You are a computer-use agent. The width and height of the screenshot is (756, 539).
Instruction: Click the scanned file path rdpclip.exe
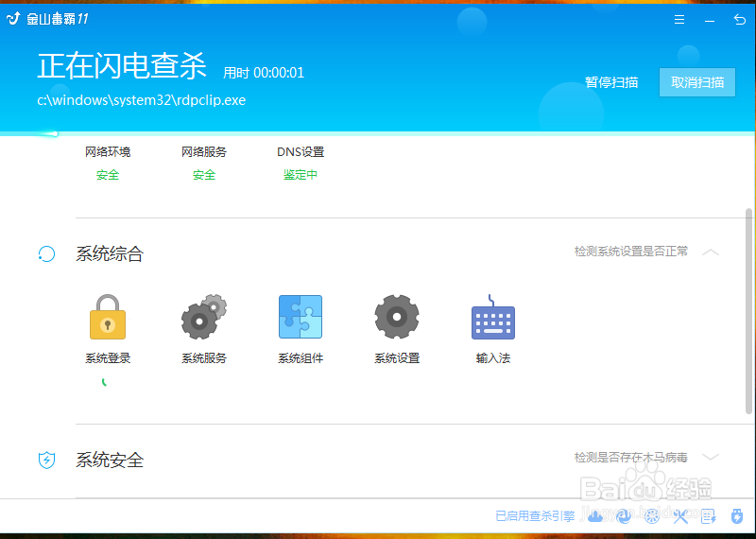pyautogui.click(x=141, y=100)
